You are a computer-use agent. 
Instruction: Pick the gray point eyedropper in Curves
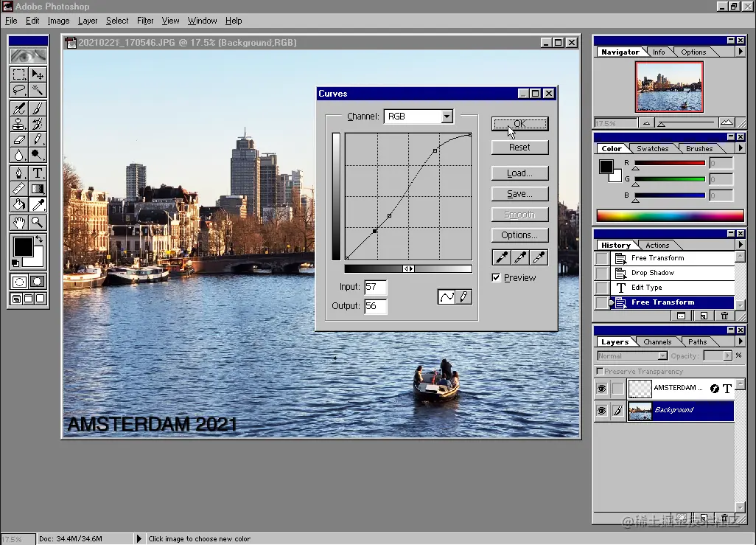520,257
